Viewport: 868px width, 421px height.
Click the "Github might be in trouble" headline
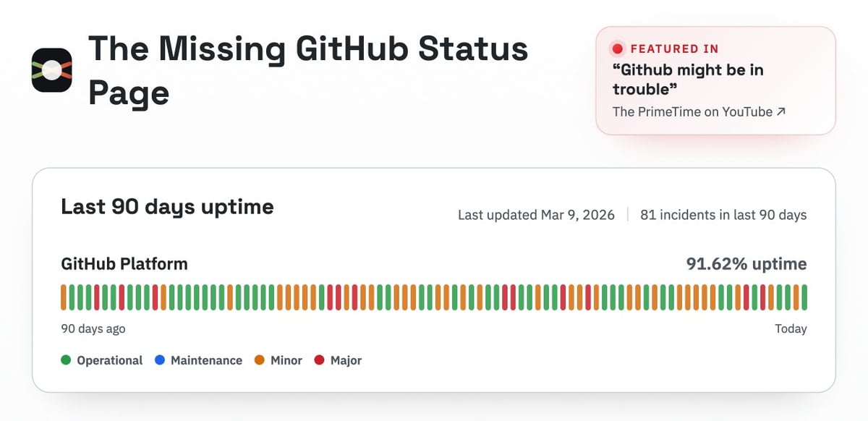(x=688, y=80)
